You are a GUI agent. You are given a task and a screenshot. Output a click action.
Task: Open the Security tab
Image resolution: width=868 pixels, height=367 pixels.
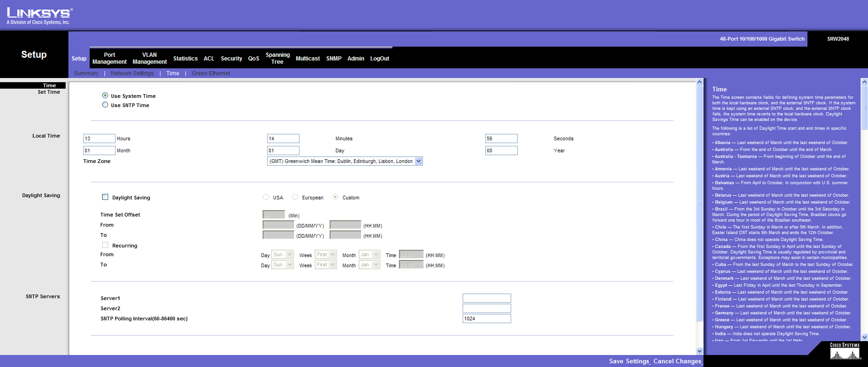231,59
